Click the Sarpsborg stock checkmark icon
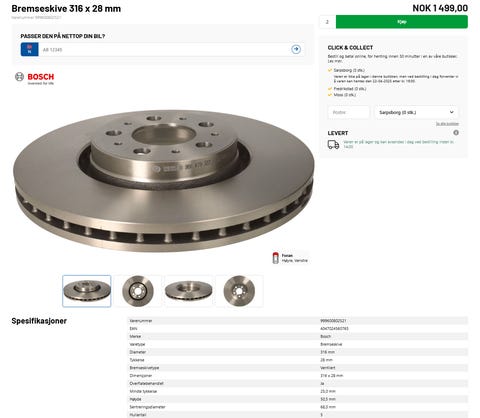Image resolution: width=480 pixels, height=418 pixels. pyautogui.click(x=330, y=70)
